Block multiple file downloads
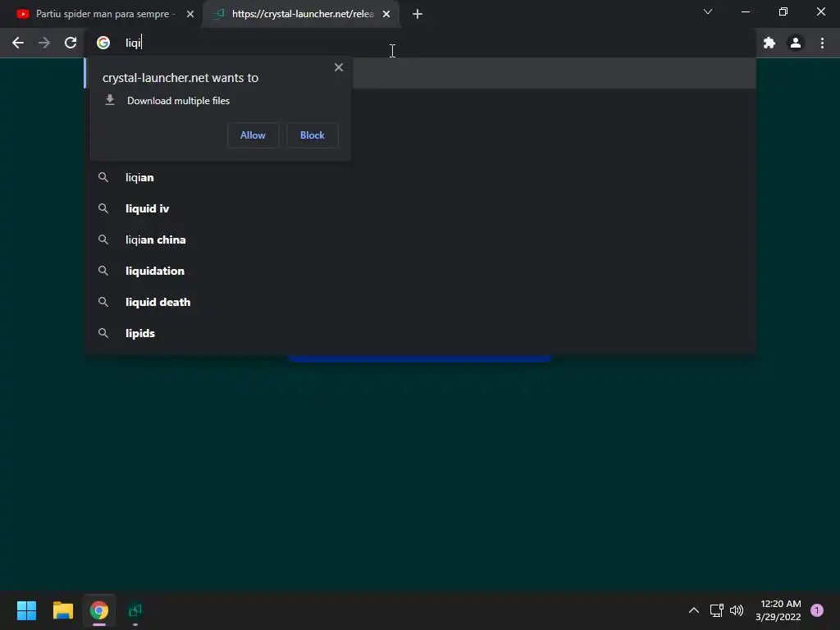 pos(313,135)
